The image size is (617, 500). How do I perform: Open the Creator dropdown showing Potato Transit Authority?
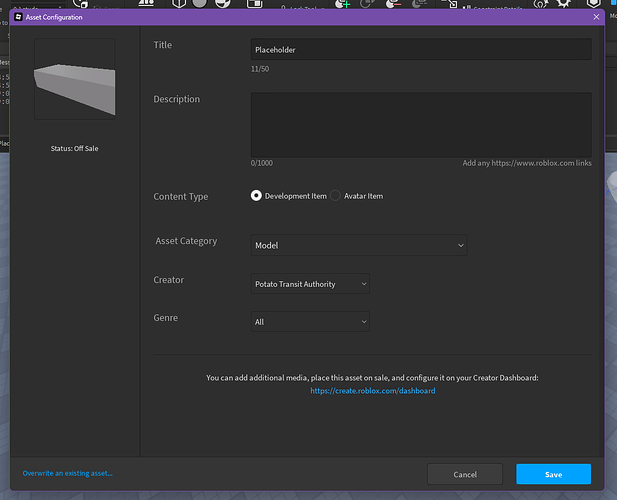tap(310, 284)
